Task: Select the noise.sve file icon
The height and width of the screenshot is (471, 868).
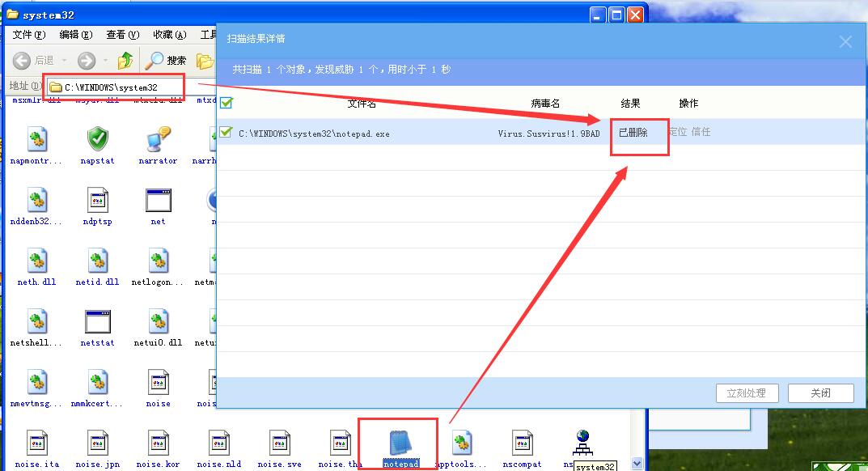Action: coord(280,443)
